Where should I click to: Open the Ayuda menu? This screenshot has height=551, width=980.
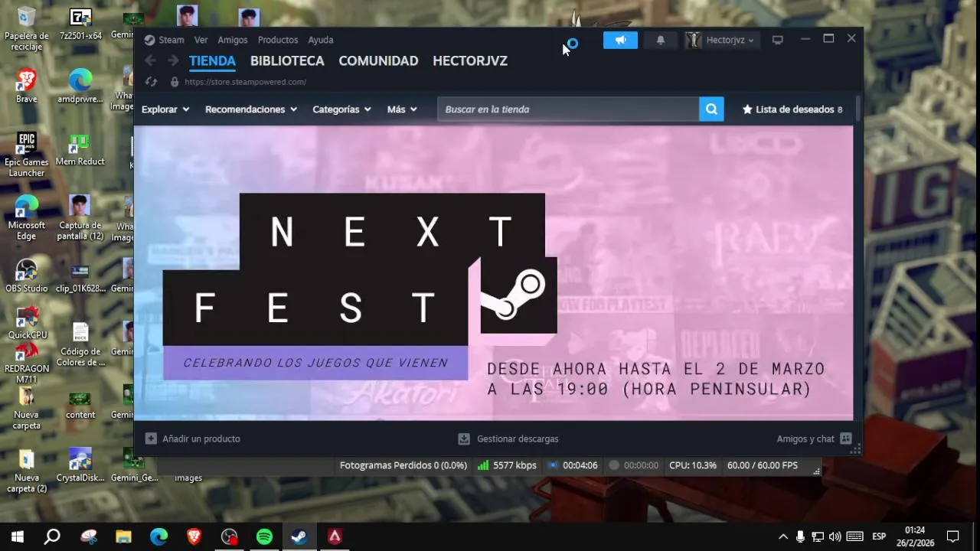(321, 40)
